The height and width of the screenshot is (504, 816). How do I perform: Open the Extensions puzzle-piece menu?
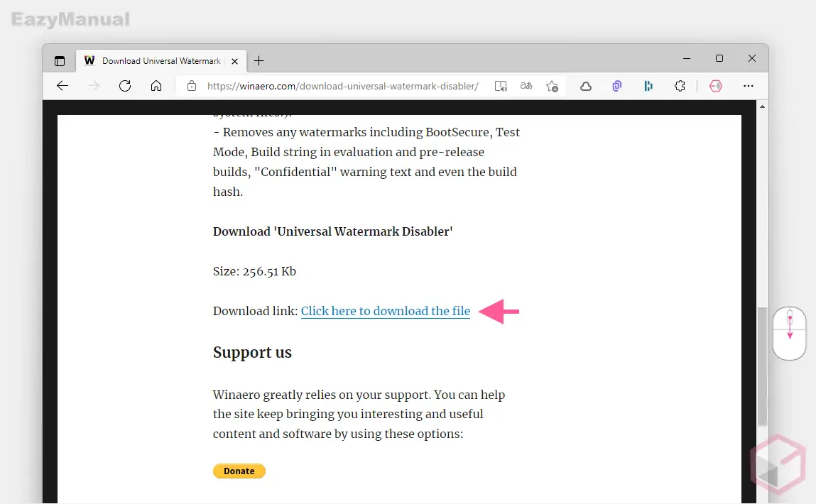pyautogui.click(x=680, y=86)
